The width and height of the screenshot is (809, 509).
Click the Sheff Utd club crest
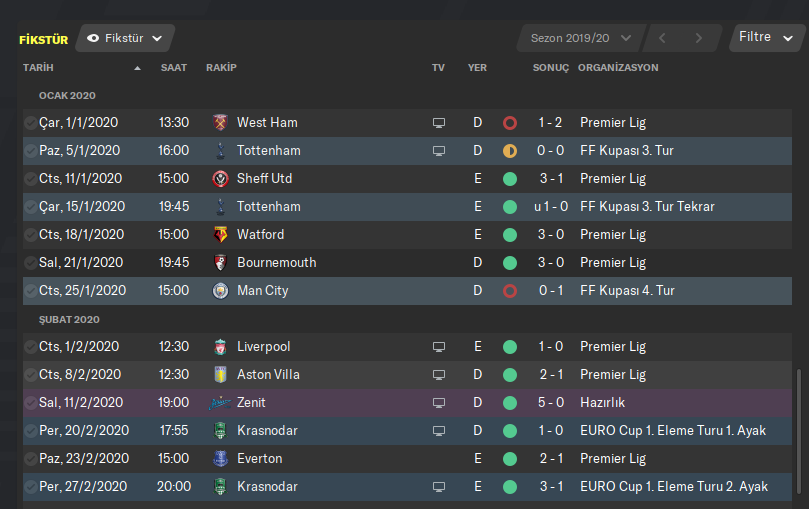click(x=220, y=179)
